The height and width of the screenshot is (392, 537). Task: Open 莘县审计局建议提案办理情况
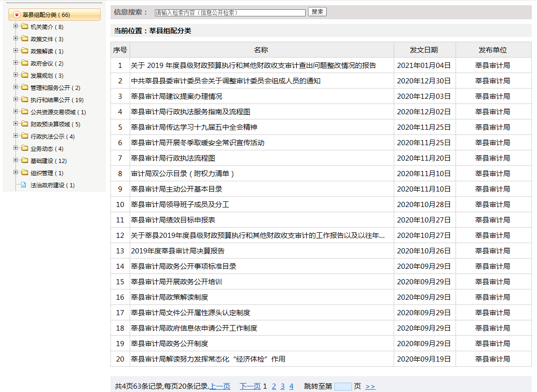point(177,96)
